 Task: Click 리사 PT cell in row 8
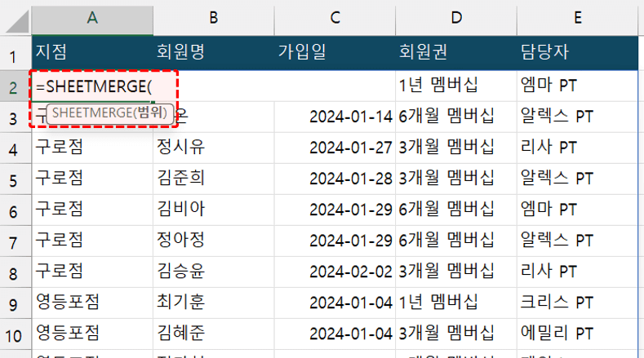click(x=577, y=272)
